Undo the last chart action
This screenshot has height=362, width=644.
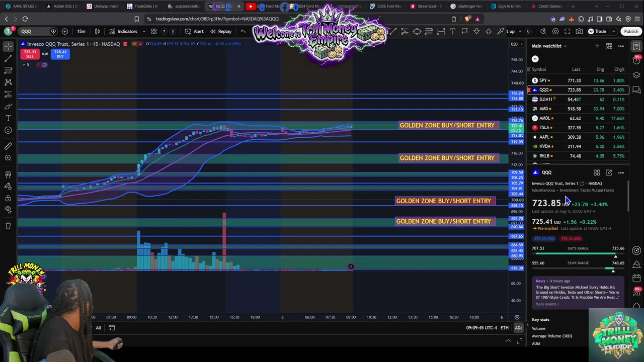[x=243, y=31]
